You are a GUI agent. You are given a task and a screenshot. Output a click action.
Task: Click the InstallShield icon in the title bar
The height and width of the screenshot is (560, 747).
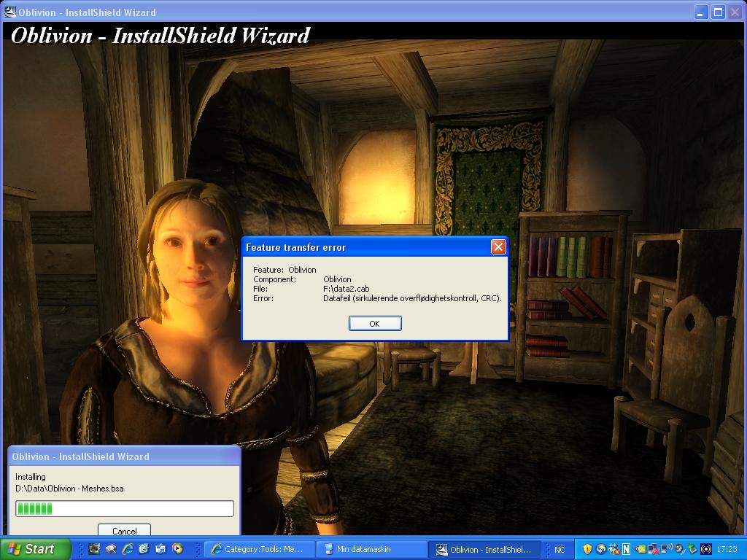point(9,12)
